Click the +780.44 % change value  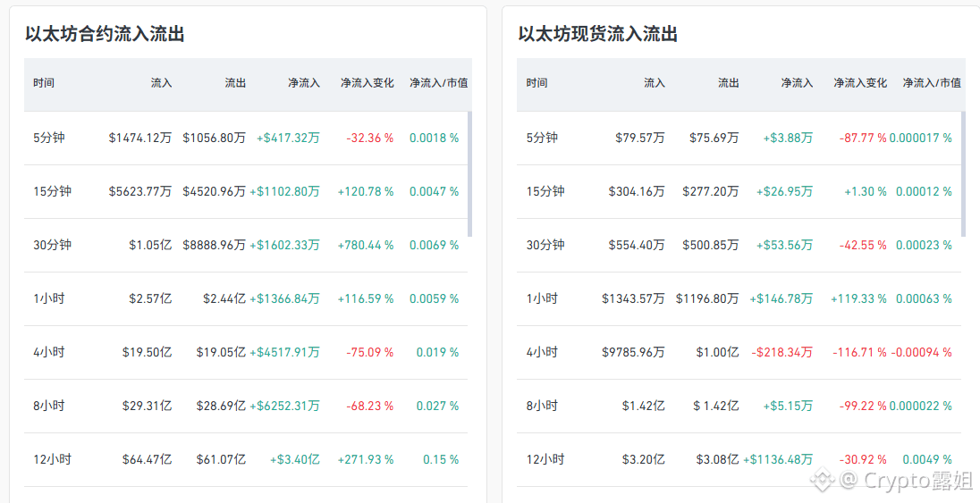pyautogui.click(x=366, y=245)
